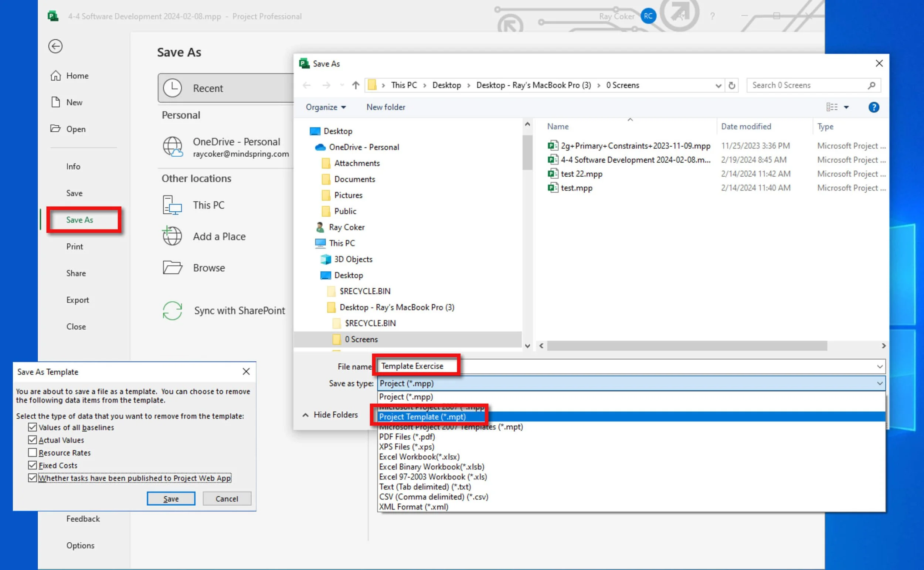The height and width of the screenshot is (570, 924).
Task: Uncheck Values of all baselines
Action: pyautogui.click(x=33, y=427)
